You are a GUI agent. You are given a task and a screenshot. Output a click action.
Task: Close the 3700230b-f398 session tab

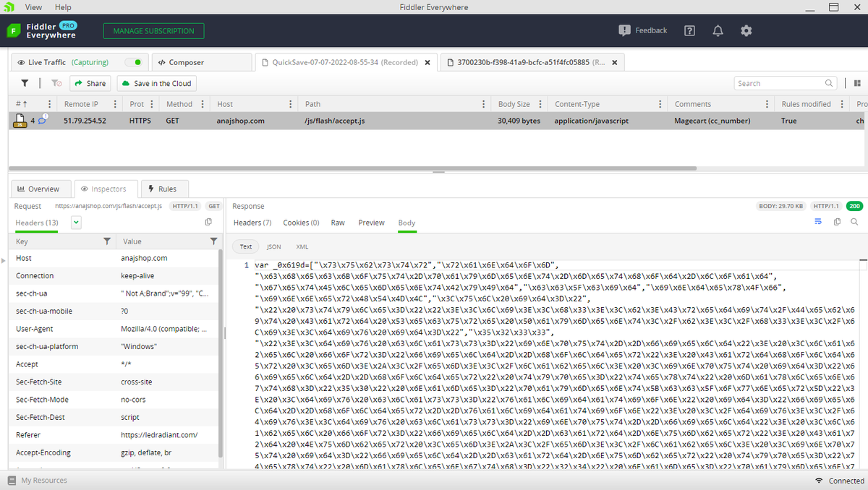615,62
